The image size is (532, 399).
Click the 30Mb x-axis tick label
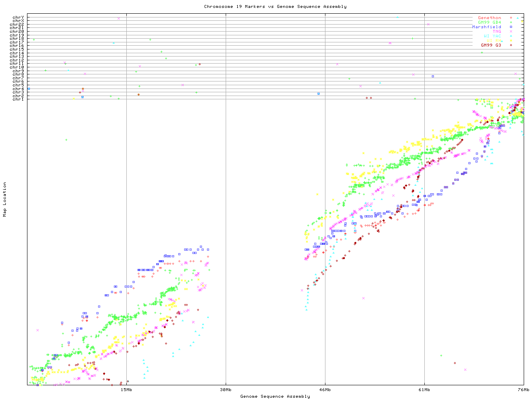(x=226, y=390)
